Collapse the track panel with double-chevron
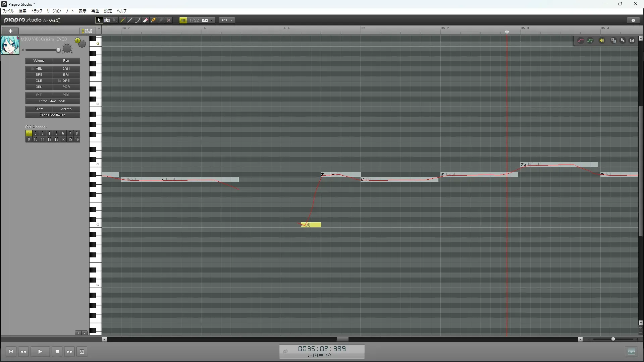This screenshot has height=362, width=644. point(99,29)
